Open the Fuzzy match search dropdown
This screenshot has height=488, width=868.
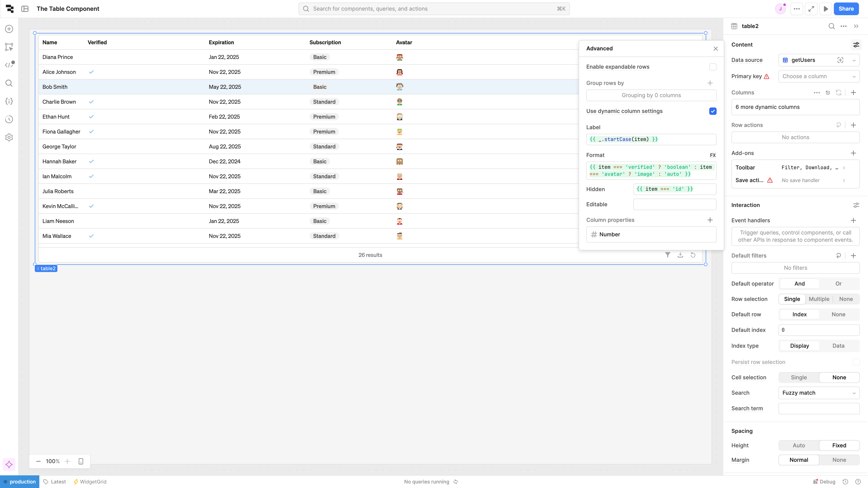[819, 393]
